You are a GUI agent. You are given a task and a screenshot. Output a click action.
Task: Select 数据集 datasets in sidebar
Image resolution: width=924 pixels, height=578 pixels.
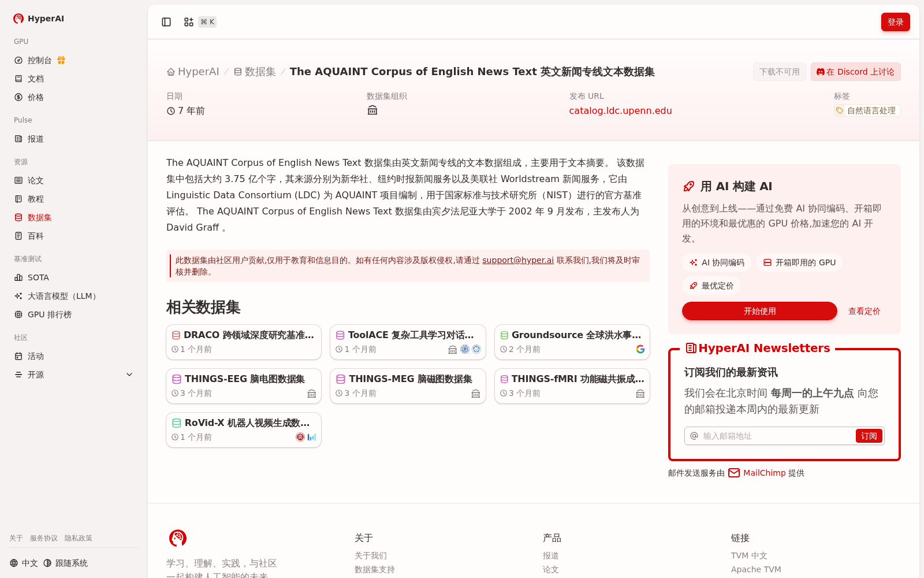(40, 217)
